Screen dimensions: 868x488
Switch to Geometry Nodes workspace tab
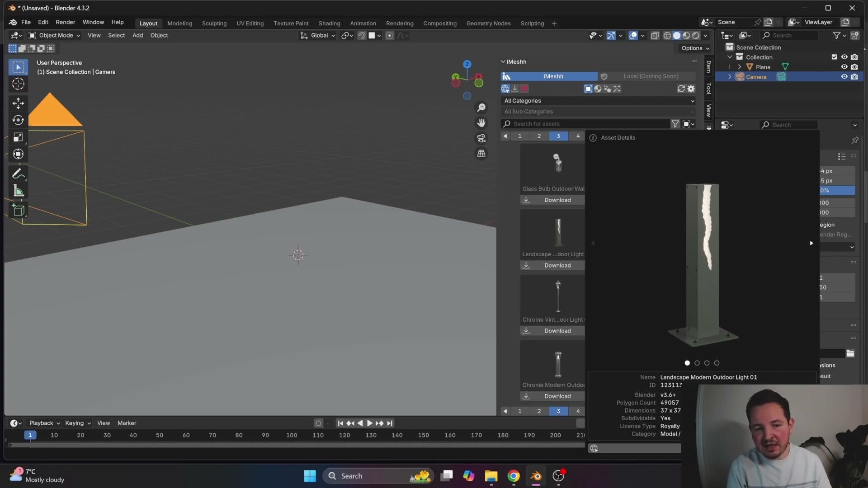click(x=488, y=23)
